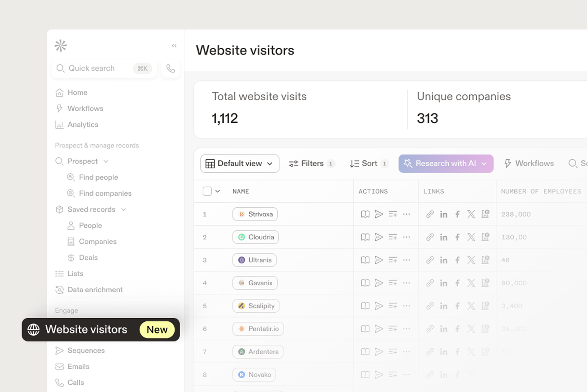Open Analytics from the sidebar
The image size is (588, 392).
pos(83,124)
